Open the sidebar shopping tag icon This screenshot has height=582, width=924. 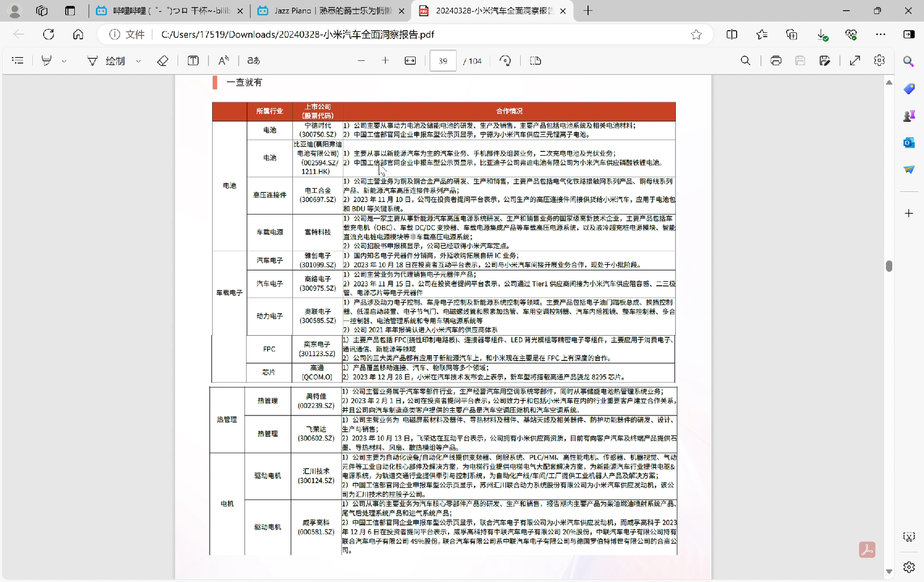pos(909,88)
